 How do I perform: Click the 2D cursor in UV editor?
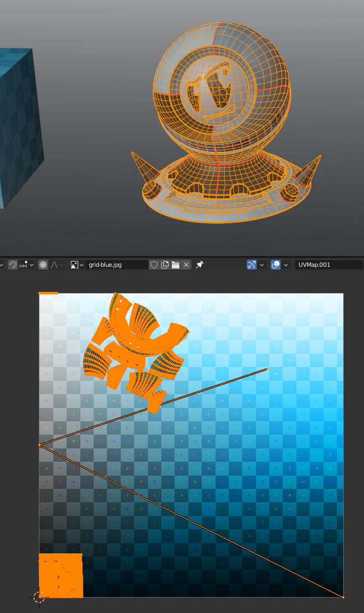coord(39,597)
